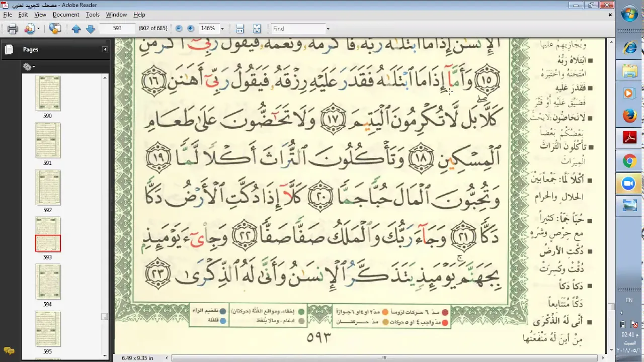
Task: Click the Windows Start orb
Action: click(629, 14)
